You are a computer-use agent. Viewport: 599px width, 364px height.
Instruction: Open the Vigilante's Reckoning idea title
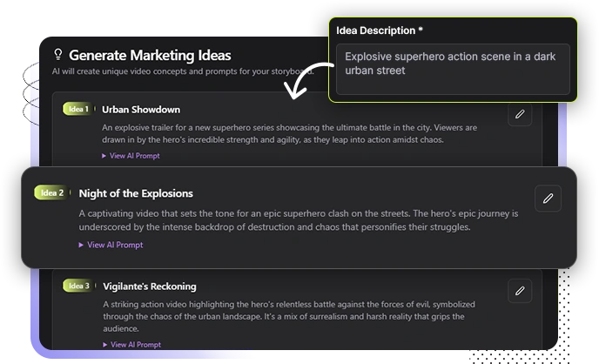149,286
